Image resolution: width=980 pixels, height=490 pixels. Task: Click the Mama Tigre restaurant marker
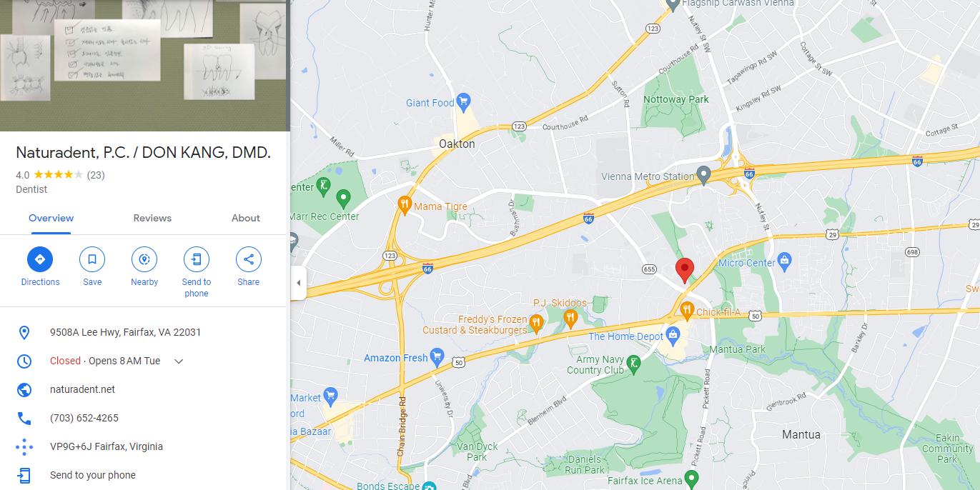pyautogui.click(x=405, y=206)
